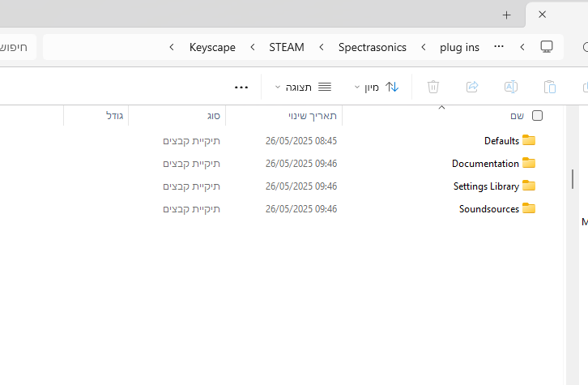Click the Defaults row type תיקיית קבצים
The height and width of the screenshot is (385, 588).
pos(191,141)
